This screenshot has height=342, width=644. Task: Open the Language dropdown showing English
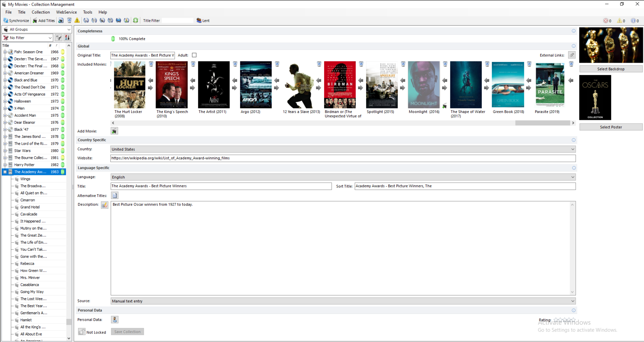(x=343, y=177)
